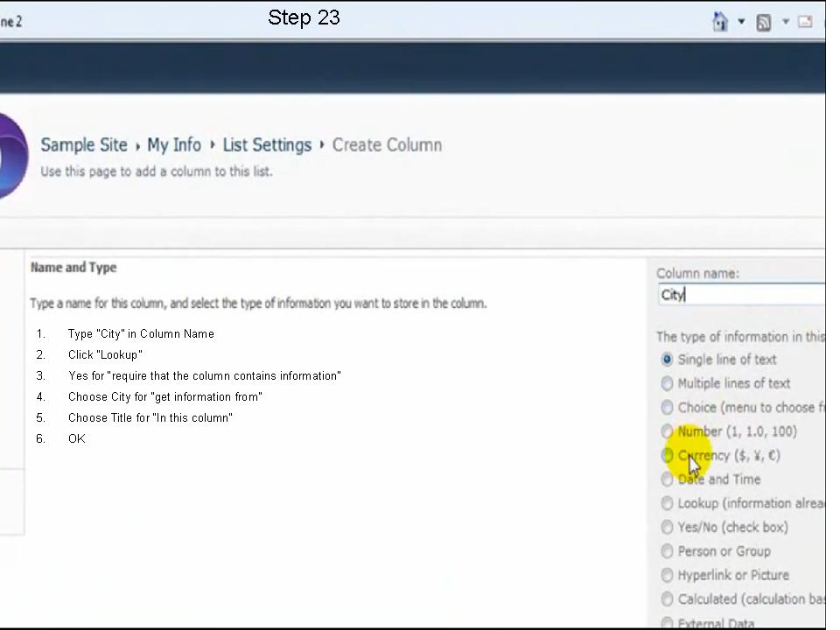
Task: Open "List Settings" from the breadcrumb
Action: click(267, 144)
